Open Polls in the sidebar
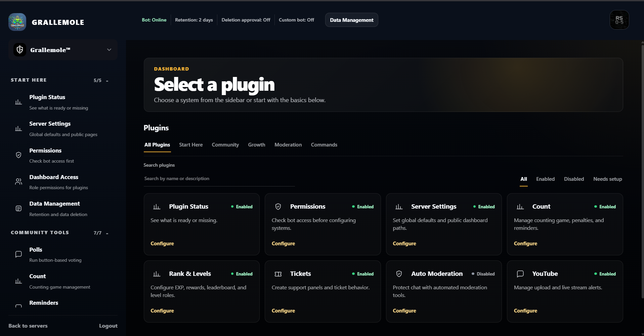 (63, 254)
